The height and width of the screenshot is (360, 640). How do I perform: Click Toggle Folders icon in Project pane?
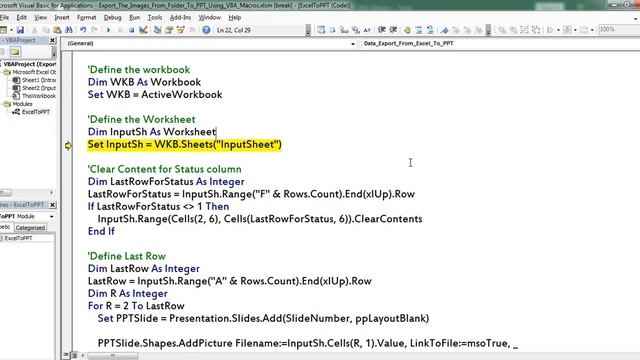coord(15,51)
